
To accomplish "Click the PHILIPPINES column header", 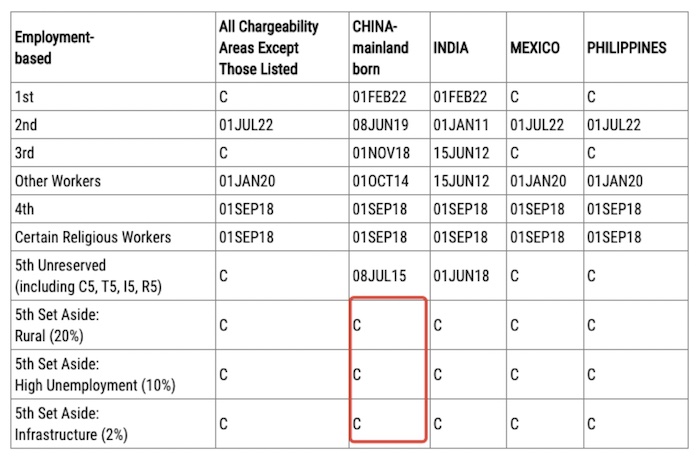I will 636,47.
